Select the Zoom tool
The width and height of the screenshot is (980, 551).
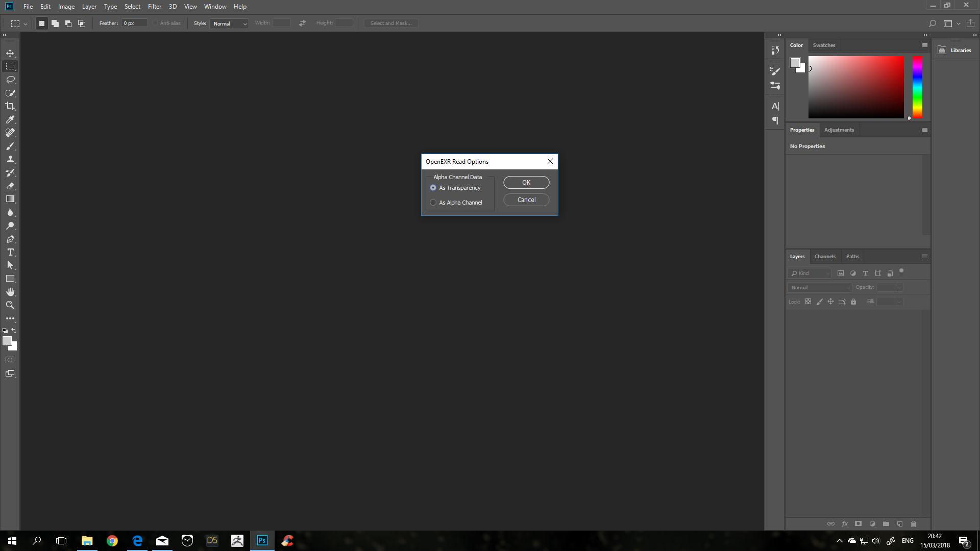(x=10, y=305)
